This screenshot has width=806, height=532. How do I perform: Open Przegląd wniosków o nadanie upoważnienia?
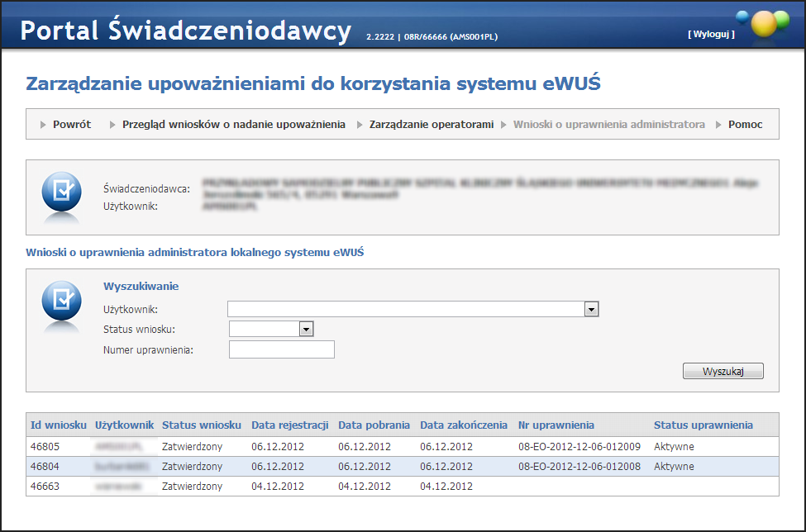(233, 125)
